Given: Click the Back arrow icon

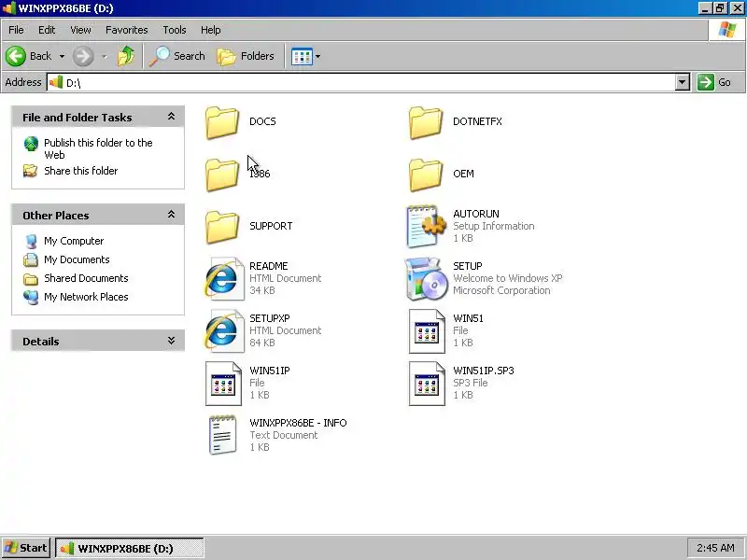Looking at the screenshot, I should click(16, 56).
